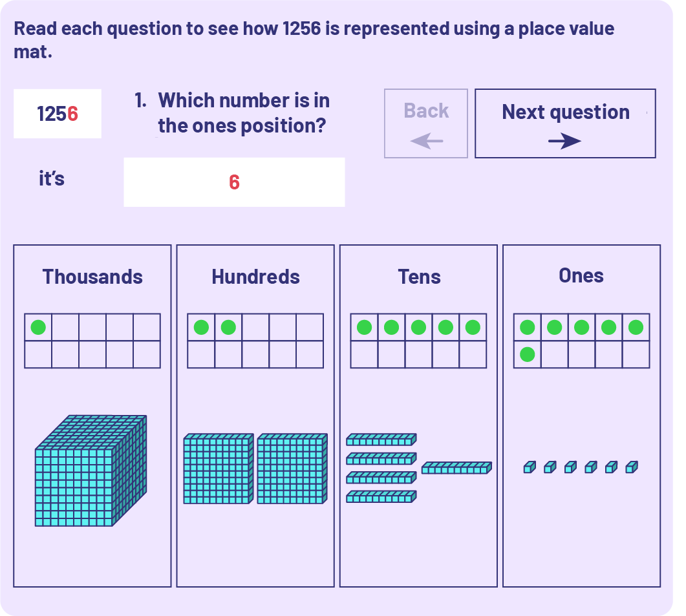Click the lone tens rod on the right
686x616 pixels.
point(456,467)
